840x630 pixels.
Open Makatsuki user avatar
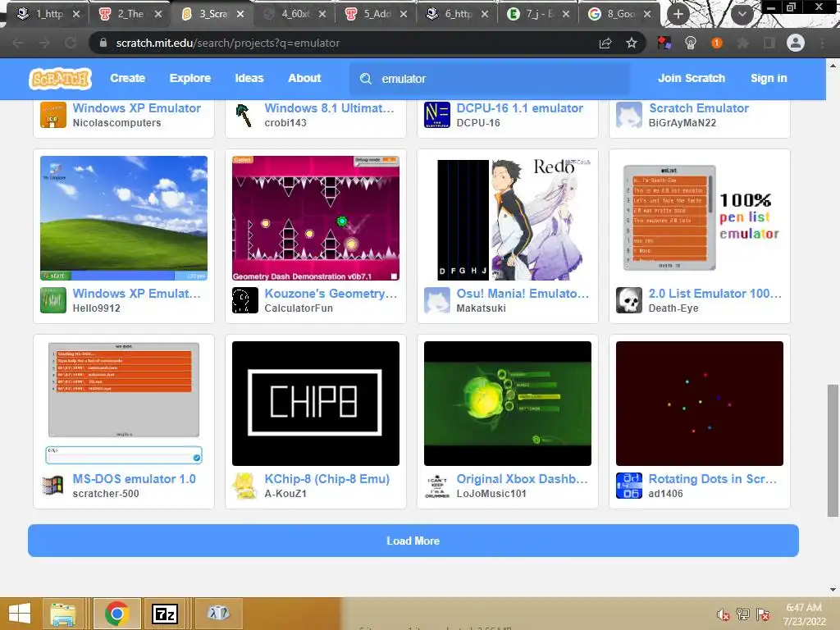tap(437, 300)
